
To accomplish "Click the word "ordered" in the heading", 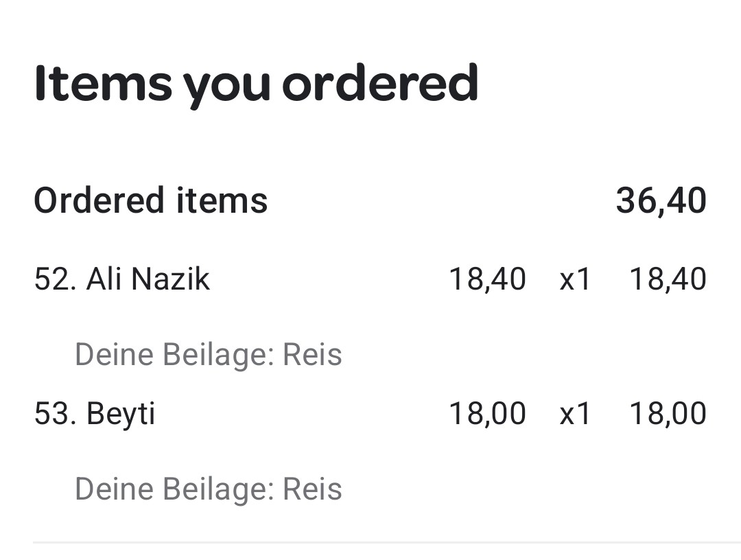I will (379, 84).
